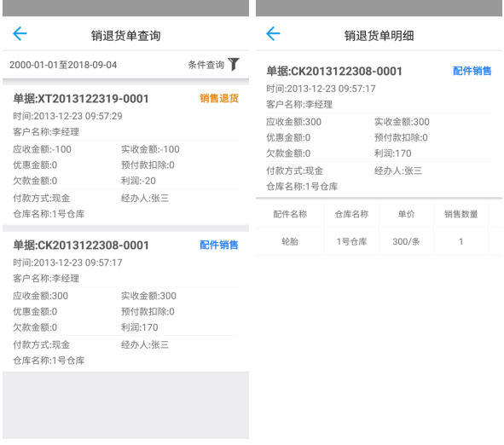Go back from the 销退货单查询 page
Screen dimensions: 504x445
pos(20,34)
